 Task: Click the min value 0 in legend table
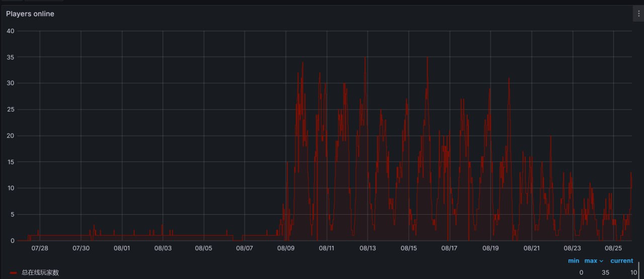click(581, 272)
